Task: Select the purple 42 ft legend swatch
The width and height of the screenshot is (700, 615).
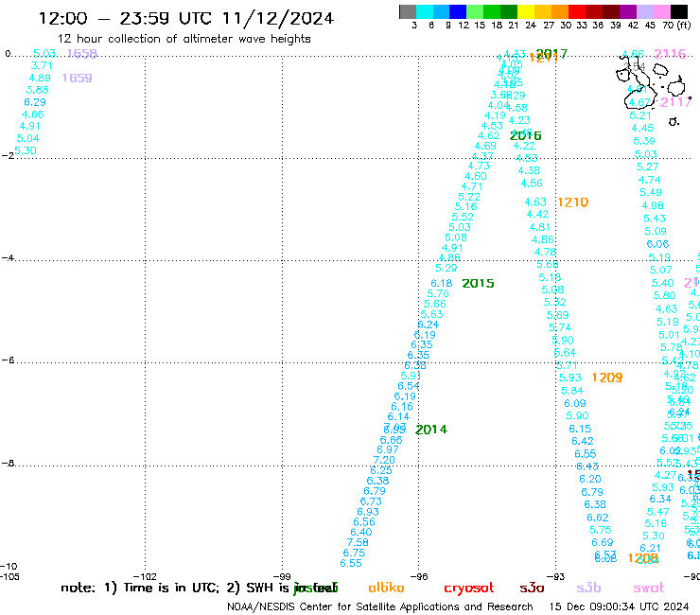Action: [x=628, y=11]
